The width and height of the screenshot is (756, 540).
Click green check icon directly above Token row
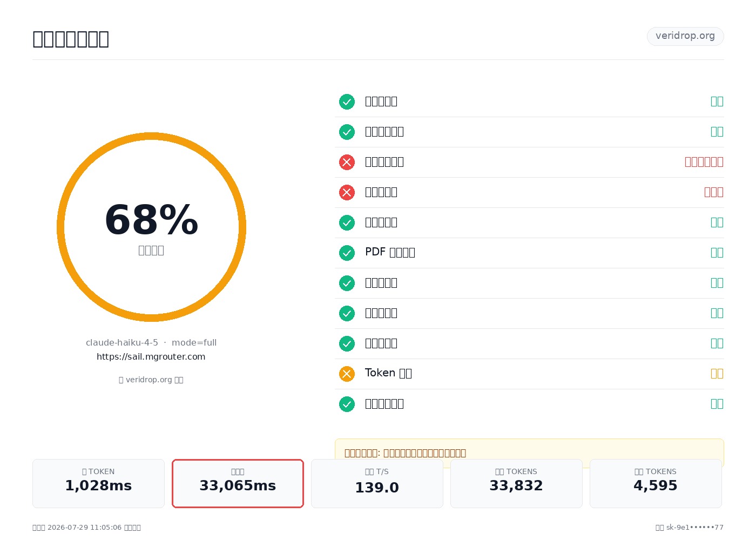pyautogui.click(x=347, y=343)
